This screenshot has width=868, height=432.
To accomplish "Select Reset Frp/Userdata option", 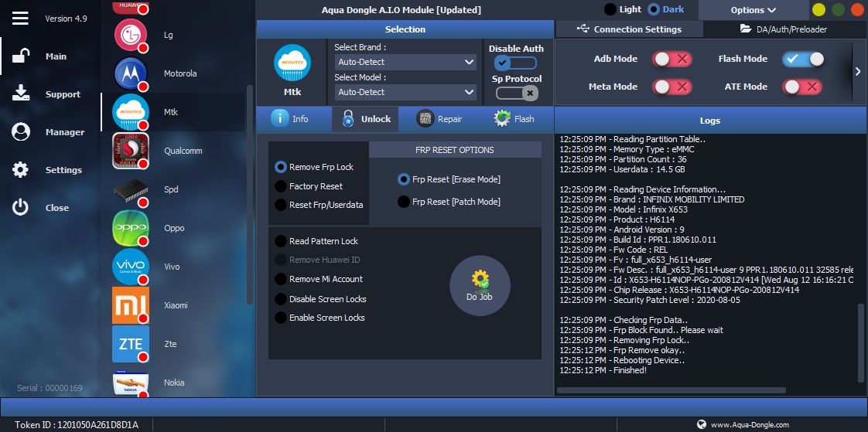I will [319, 205].
